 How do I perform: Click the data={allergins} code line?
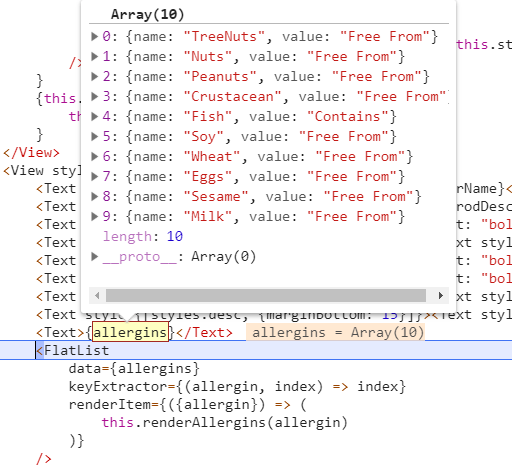[134, 368]
